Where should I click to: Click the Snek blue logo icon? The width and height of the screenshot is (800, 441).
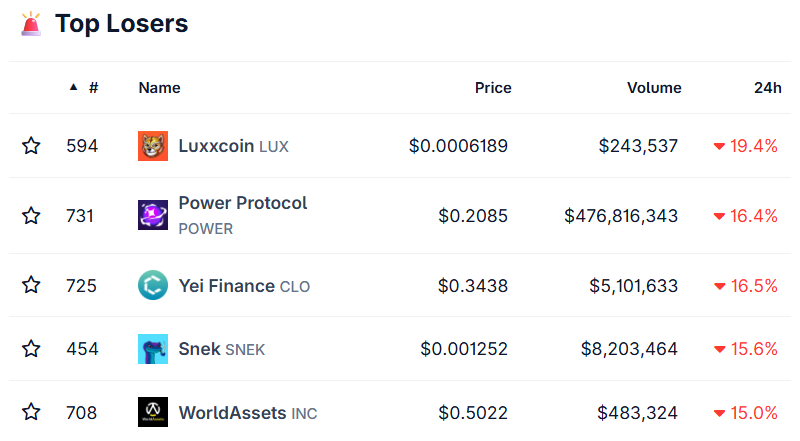pos(153,349)
